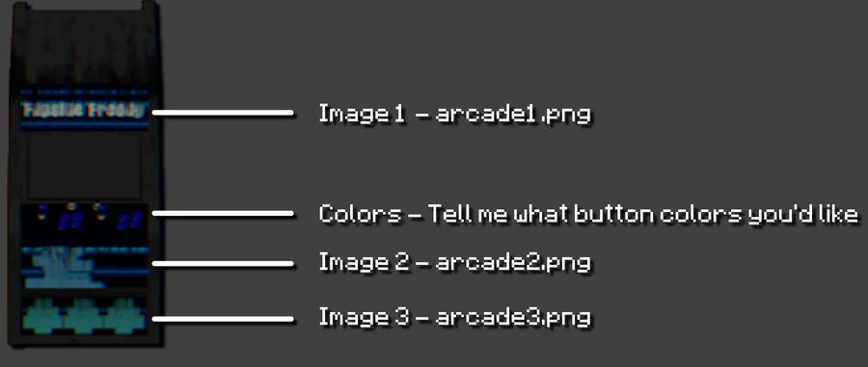
Task: Click the Image 2 artwork panel on cabinet
Action: (85, 268)
